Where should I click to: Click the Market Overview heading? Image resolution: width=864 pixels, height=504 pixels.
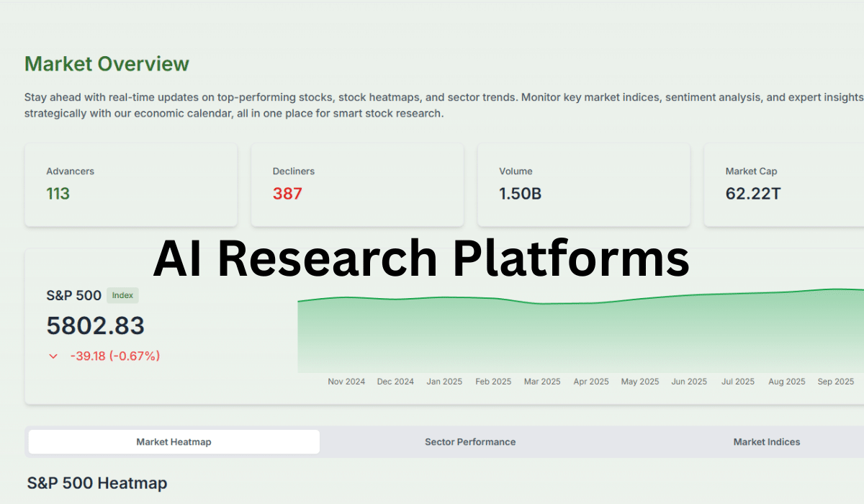[x=107, y=63]
